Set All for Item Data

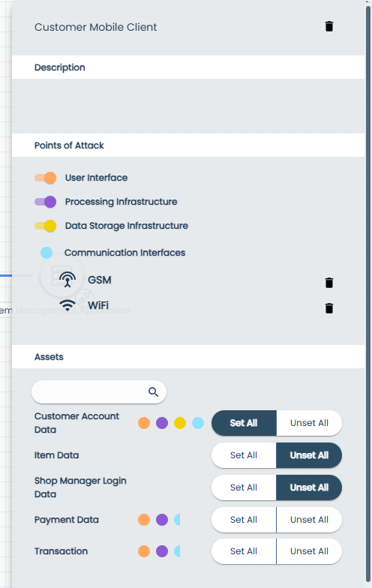coord(244,455)
